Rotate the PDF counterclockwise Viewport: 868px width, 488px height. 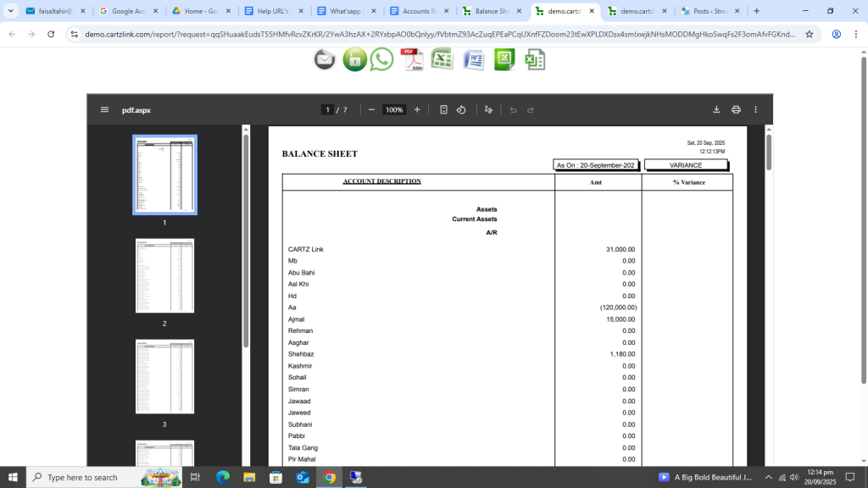point(461,109)
